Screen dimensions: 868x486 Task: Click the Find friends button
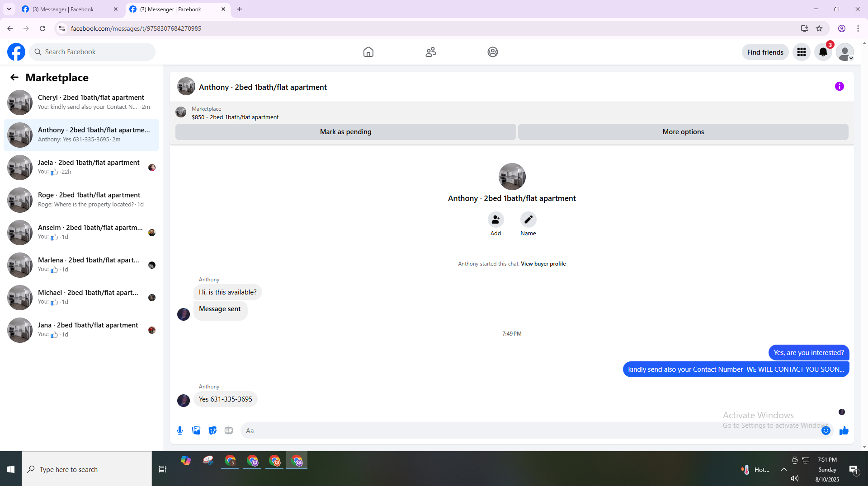765,52
